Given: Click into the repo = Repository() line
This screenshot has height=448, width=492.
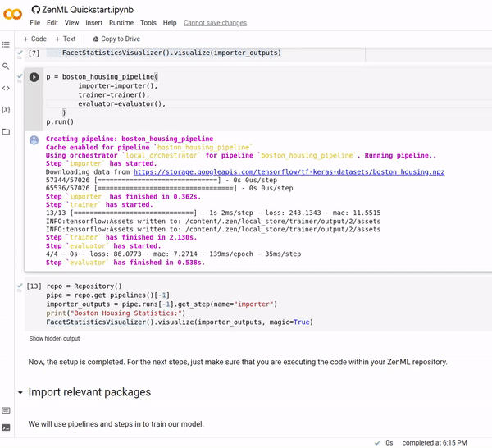Looking at the screenshot, I should tap(84, 286).
